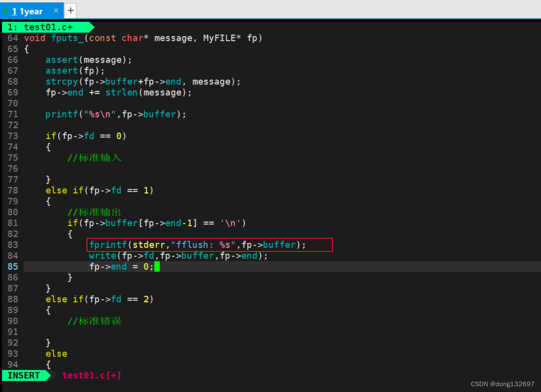Click the test01.c[+] filename in status line

(91, 376)
